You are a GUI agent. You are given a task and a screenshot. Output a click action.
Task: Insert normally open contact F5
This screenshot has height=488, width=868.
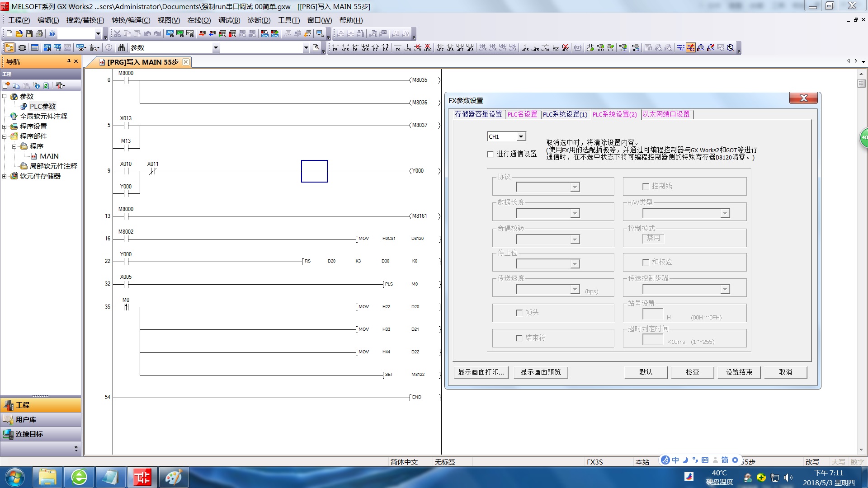pos(335,48)
